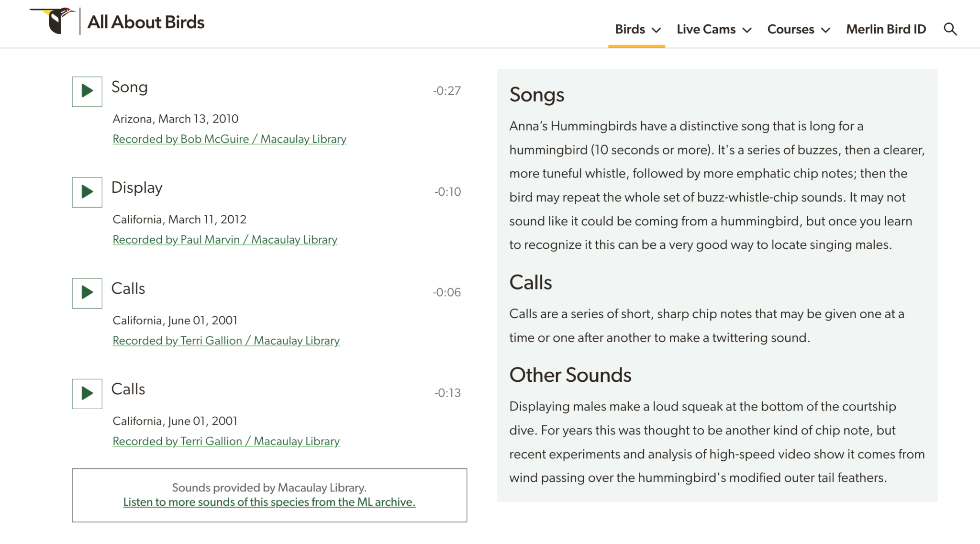This screenshot has height=544, width=980.
Task: Open the Live Cams menu label
Action: [x=706, y=29]
